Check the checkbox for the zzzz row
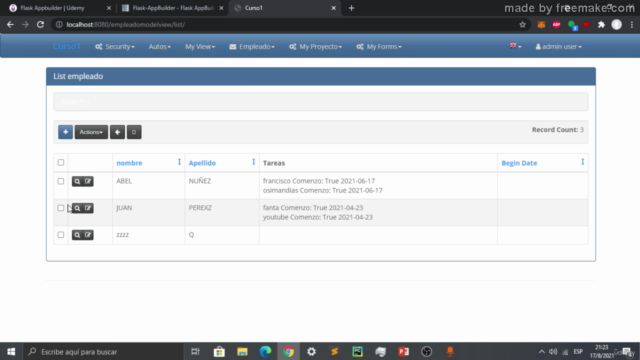The width and height of the screenshot is (640, 360). point(61,235)
